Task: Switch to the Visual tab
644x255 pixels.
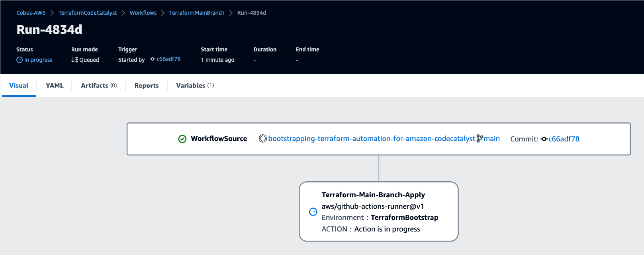Action: (x=19, y=85)
